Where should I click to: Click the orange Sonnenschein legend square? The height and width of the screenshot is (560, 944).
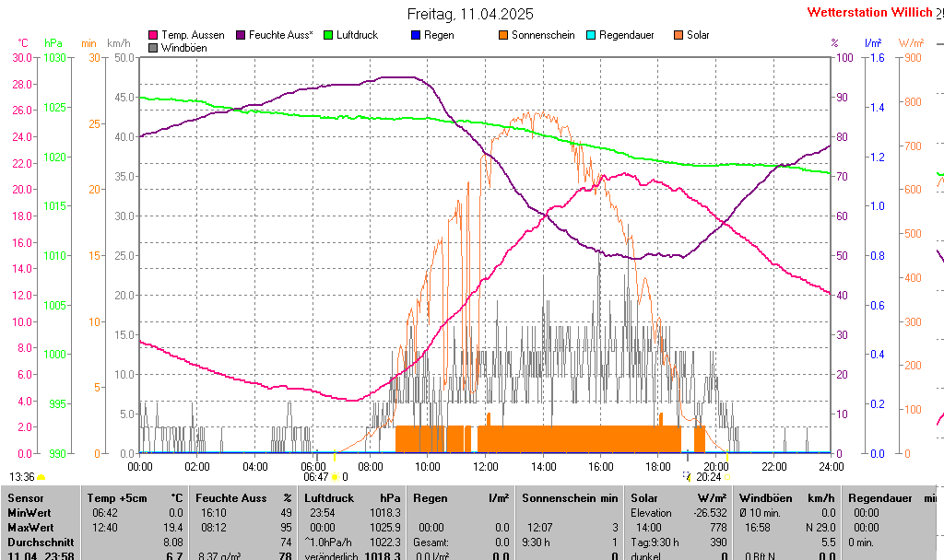(503, 35)
